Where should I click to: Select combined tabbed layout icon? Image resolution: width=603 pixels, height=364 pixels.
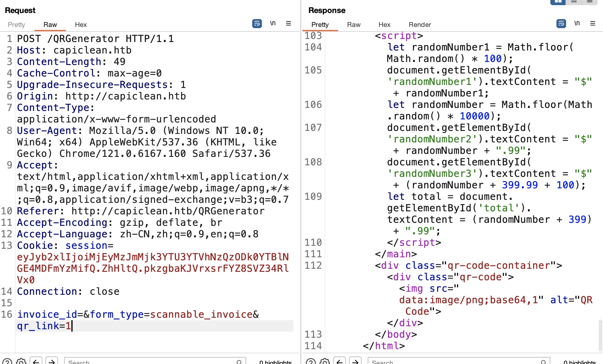click(x=589, y=2)
